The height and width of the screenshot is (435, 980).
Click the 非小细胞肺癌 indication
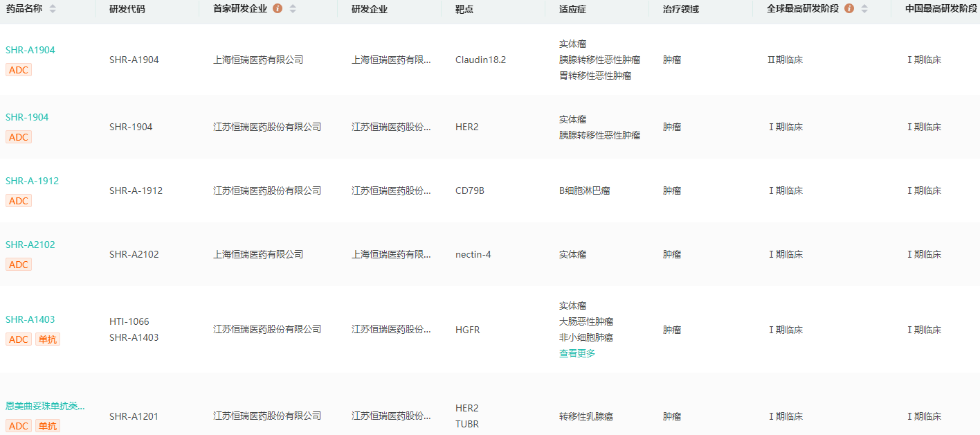[586, 337]
